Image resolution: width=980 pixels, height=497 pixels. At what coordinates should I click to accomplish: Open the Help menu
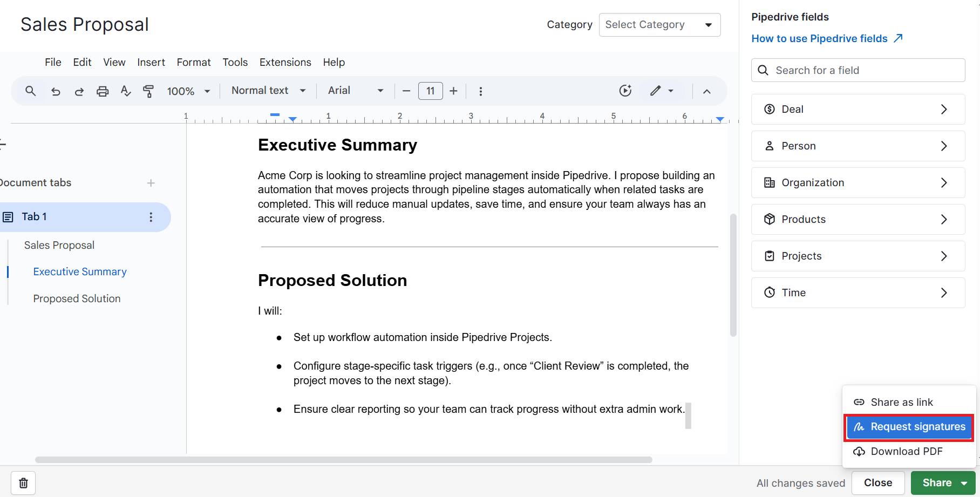click(334, 62)
